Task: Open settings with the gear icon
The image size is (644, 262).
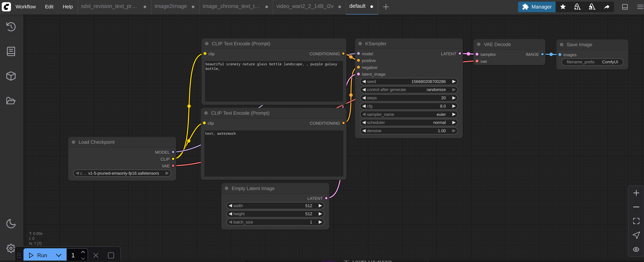Action: coord(11,248)
